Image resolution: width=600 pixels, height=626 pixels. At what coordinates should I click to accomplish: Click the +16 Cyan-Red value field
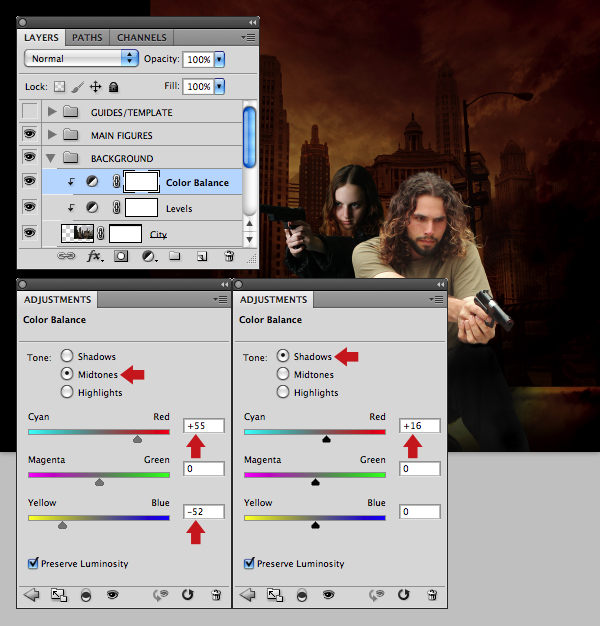tap(420, 426)
